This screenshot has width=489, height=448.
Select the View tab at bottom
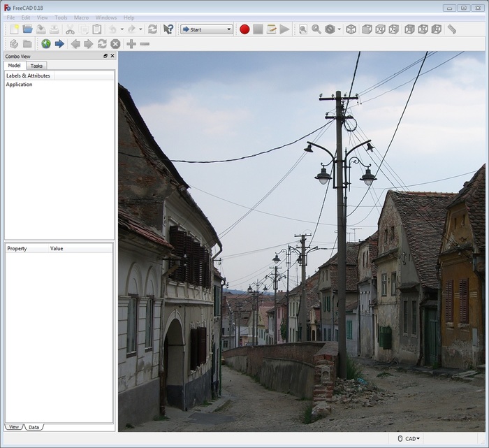coord(14,426)
